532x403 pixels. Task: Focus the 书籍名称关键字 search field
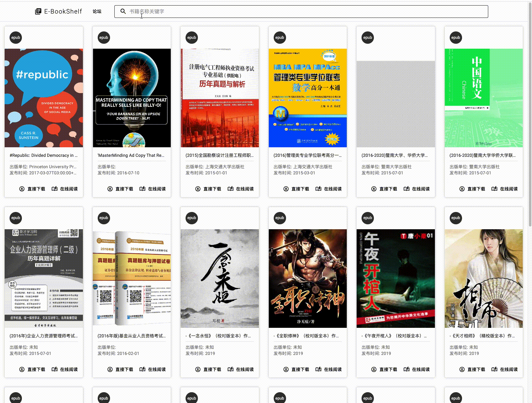point(301,11)
